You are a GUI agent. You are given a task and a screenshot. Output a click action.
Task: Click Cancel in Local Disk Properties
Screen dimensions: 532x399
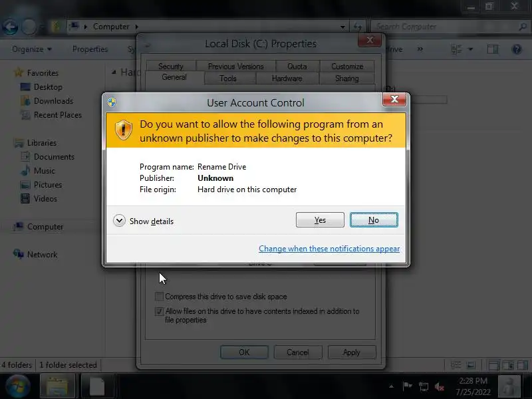[x=297, y=352]
